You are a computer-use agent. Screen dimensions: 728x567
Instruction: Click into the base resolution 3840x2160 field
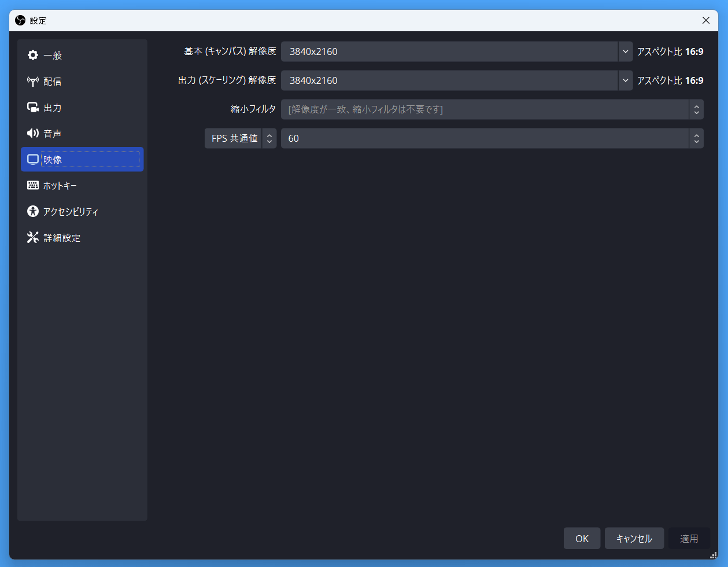(x=449, y=51)
